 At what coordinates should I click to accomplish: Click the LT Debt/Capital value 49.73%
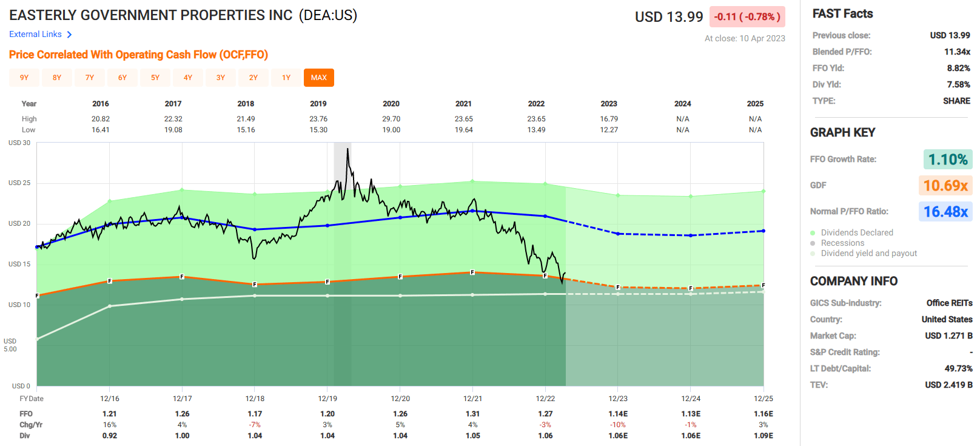(x=958, y=368)
